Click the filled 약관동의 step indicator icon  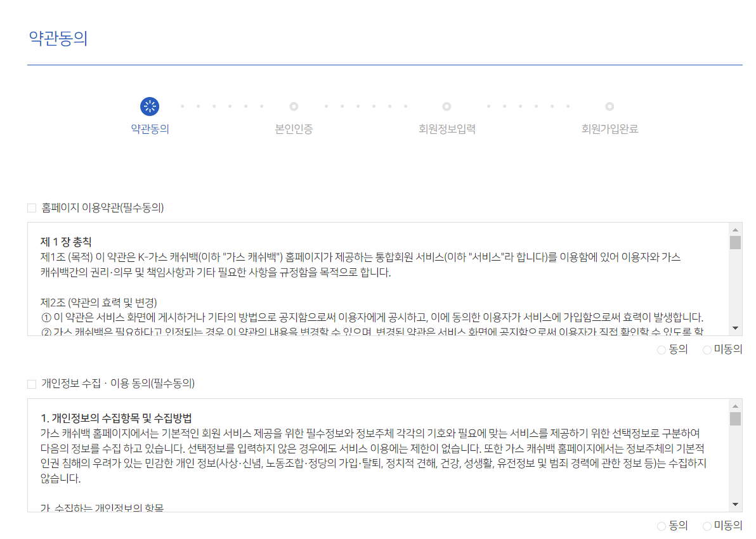[149, 107]
